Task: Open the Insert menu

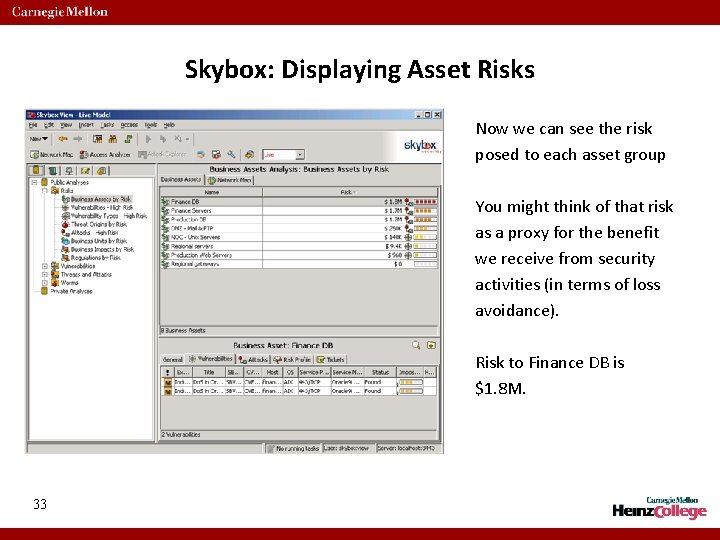Action: 86,125
